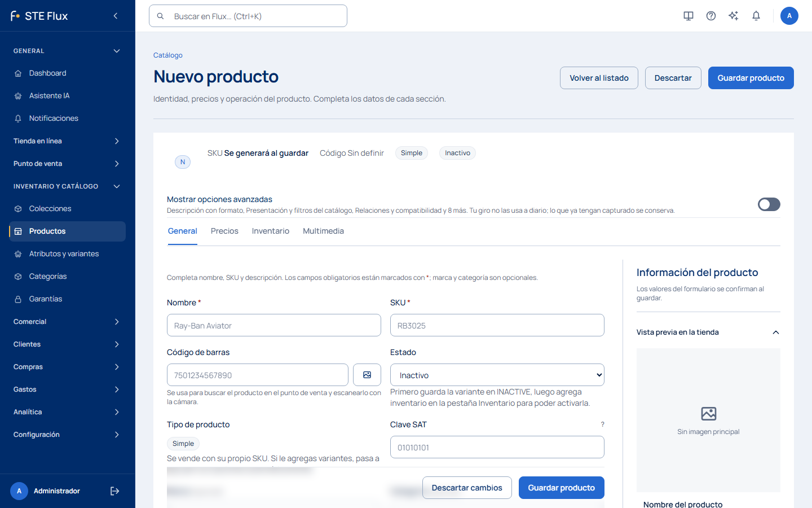Switch to the Multimedia tab
This screenshot has height=508, width=812.
(323, 231)
